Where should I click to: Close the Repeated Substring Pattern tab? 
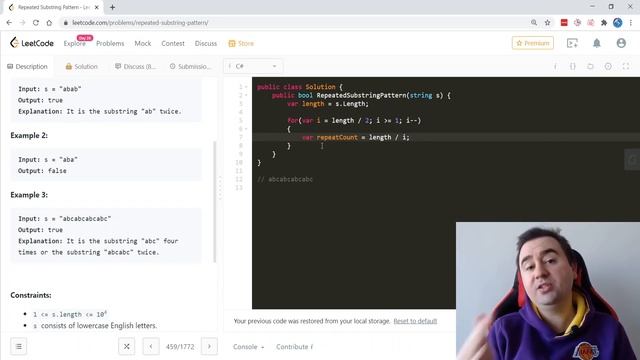[x=97, y=7]
